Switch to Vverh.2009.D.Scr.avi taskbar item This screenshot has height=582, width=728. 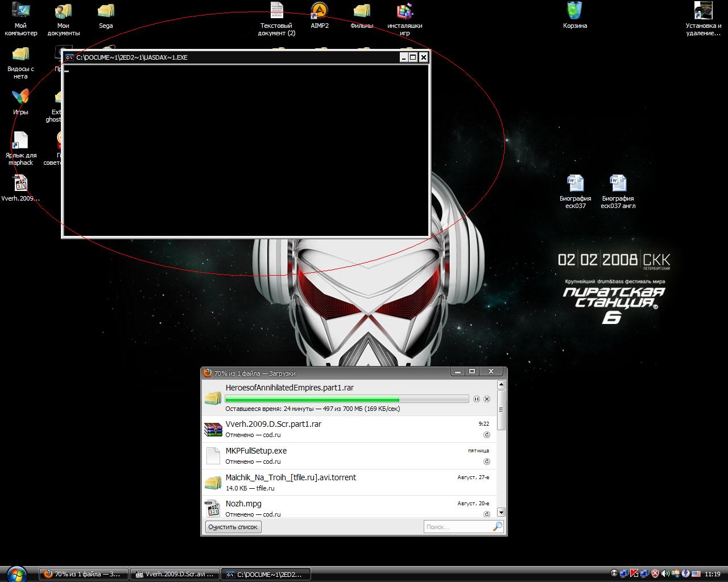click(174, 574)
